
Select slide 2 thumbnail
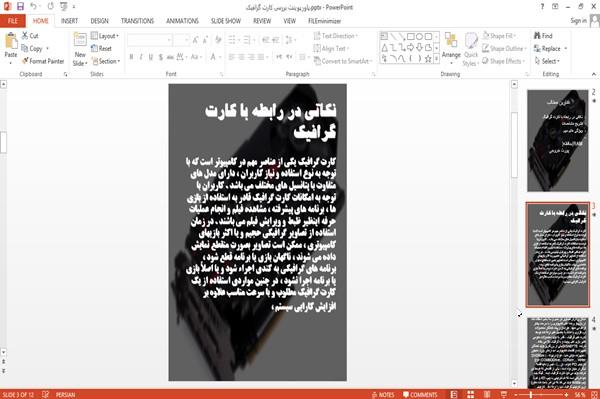[x=558, y=140]
